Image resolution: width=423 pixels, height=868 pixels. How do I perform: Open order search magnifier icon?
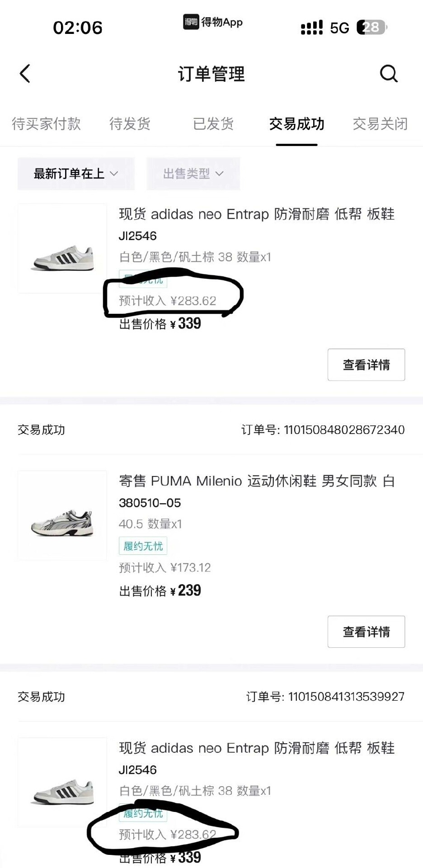[389, 74]
